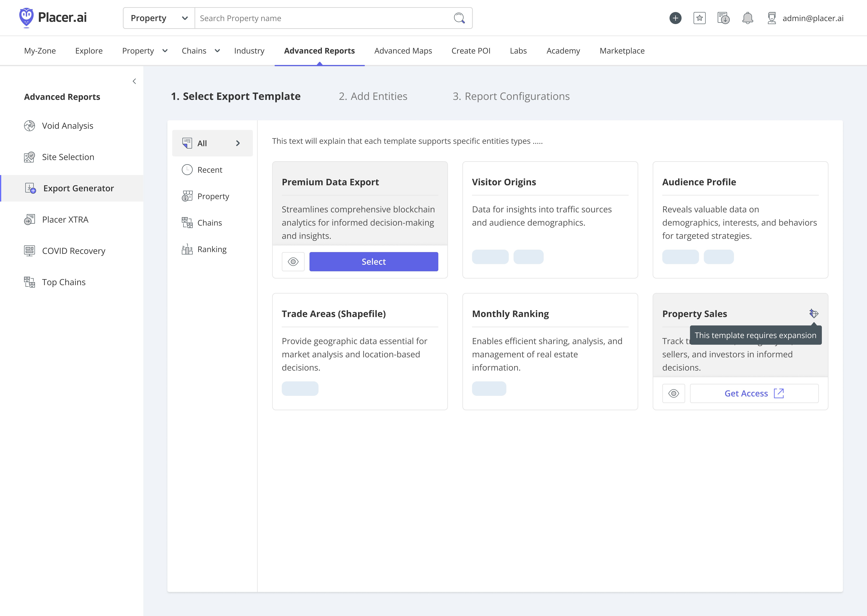Screen dimensions: 867x616
Task: Click the Property Sales diamond premium icon
Action: tap(813, 313)
